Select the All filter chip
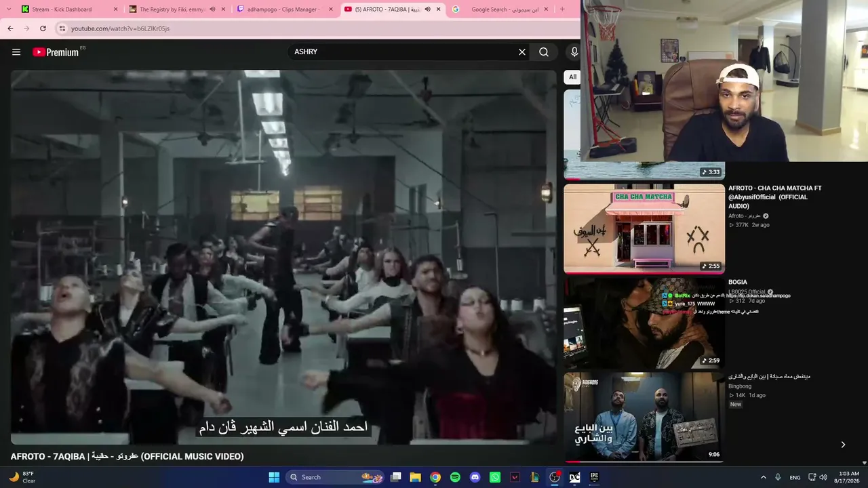868x488 pixels. pyautogui.click(x=572, y=77)
